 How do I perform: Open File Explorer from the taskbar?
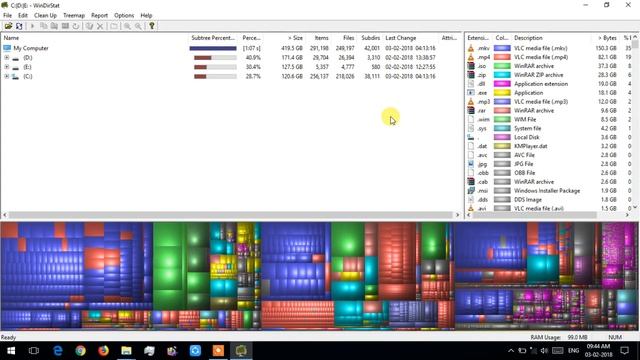coord(126,351)
